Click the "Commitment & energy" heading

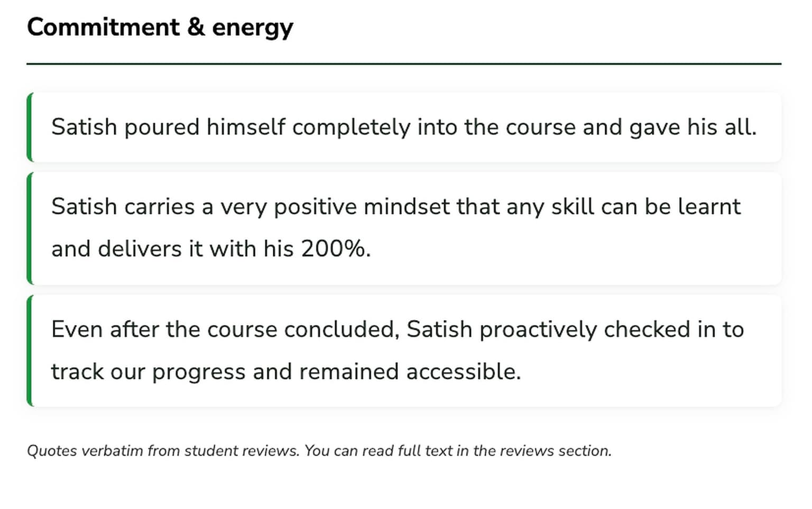click(x=160, y=28)
